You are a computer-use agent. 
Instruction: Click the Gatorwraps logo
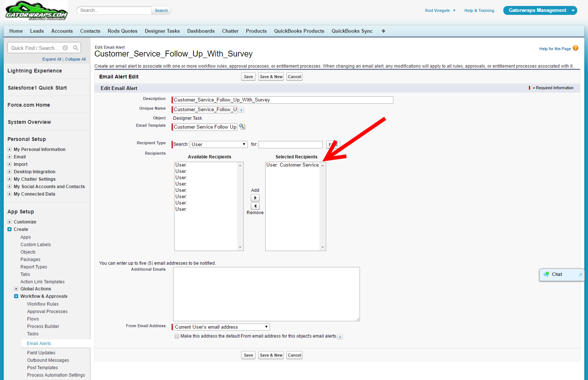coord(36,10)
